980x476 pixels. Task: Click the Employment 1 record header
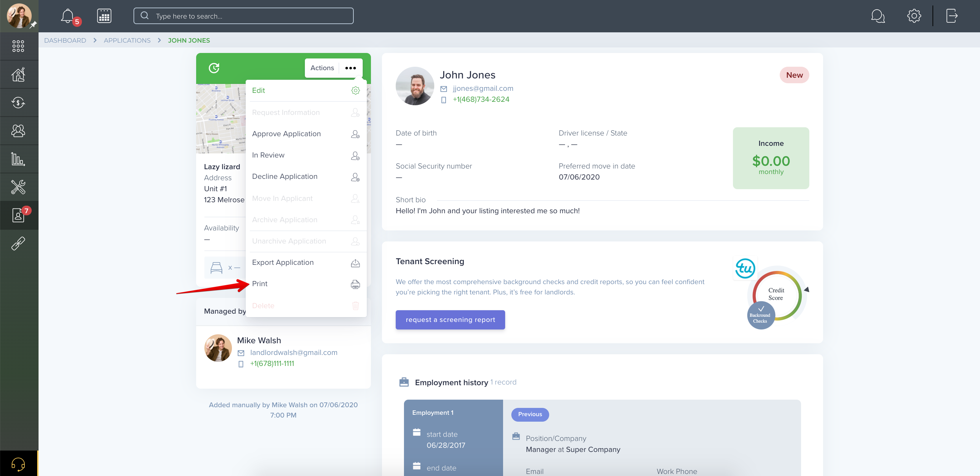coord(433,413)
